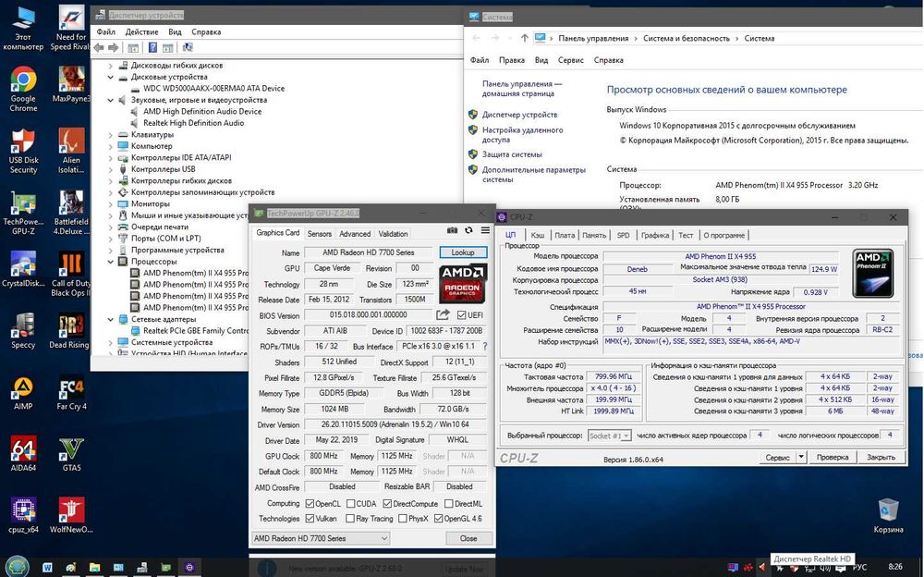
Task: Open the Диспетчер устройств link in Система window
Action: 519,115
